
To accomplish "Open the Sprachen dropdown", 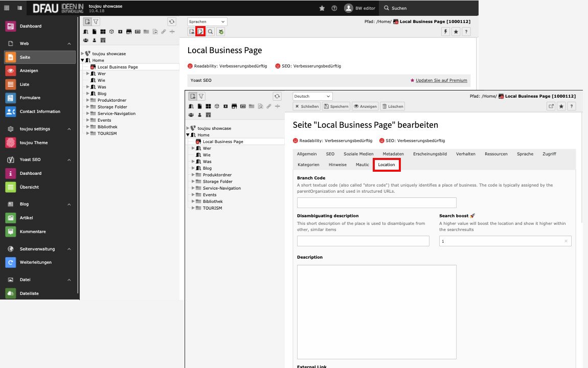I will point(207,21).
